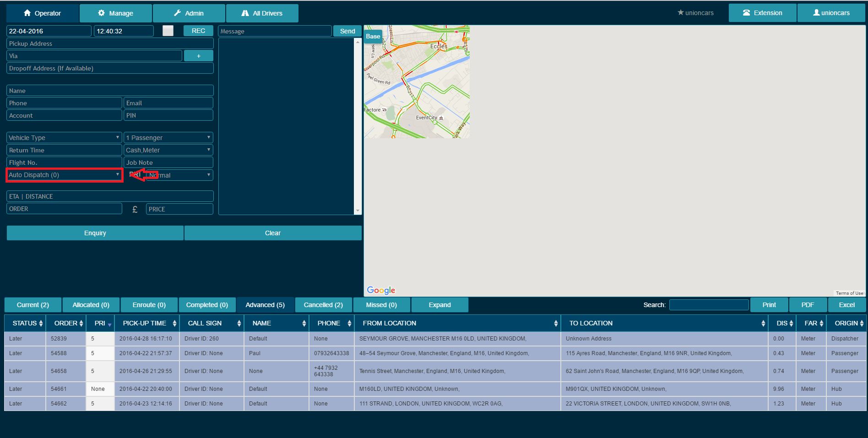Open the Current (2) jobs tab
This screenshot has width=868, height=438.
point(33,305)
